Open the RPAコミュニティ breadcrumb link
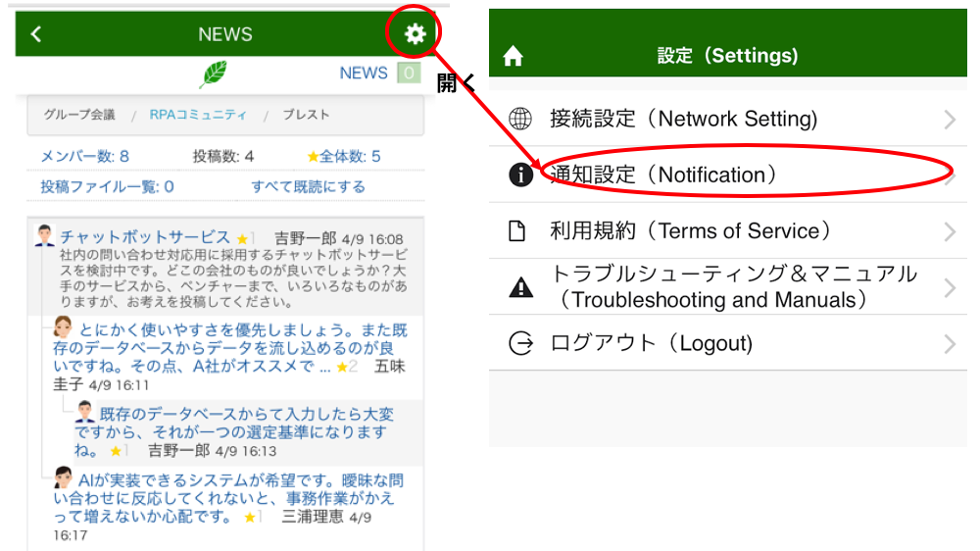The image size is (980, 551). (x=198, y=115)
